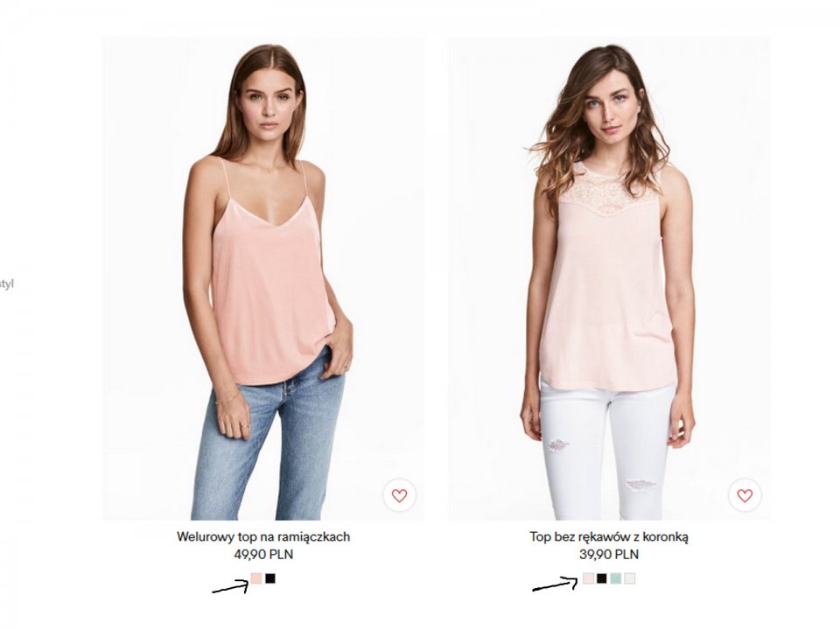Image resolution: width=840 pixels, height=630 pixels.
Task: Open velvet strappy top product photo
Action: (x=263, y=278)
